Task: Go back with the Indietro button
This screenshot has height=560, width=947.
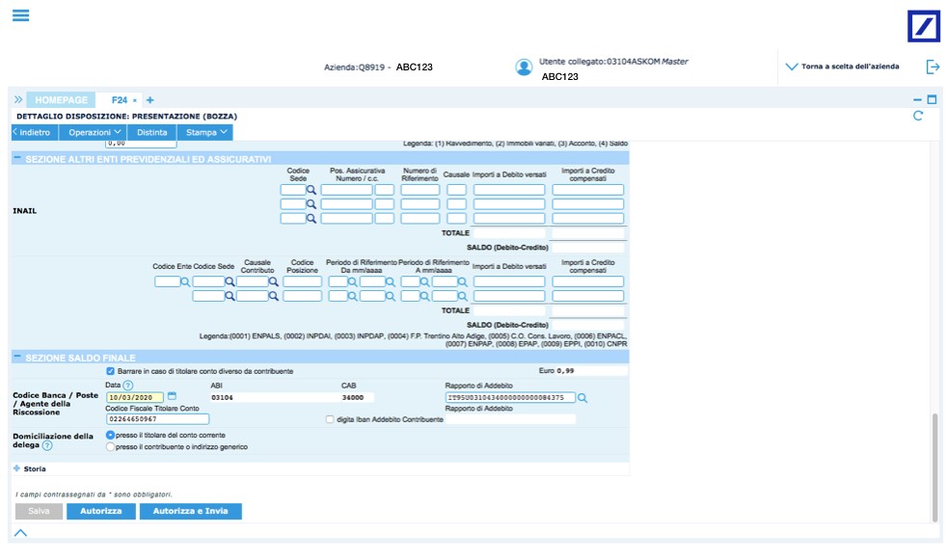Action: tap(35, 132)
